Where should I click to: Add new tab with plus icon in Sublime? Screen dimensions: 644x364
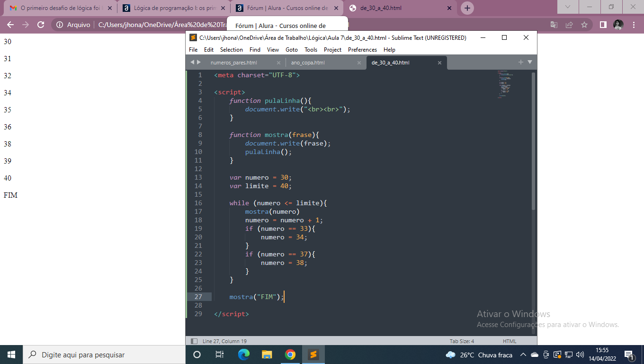coord(521,62)
